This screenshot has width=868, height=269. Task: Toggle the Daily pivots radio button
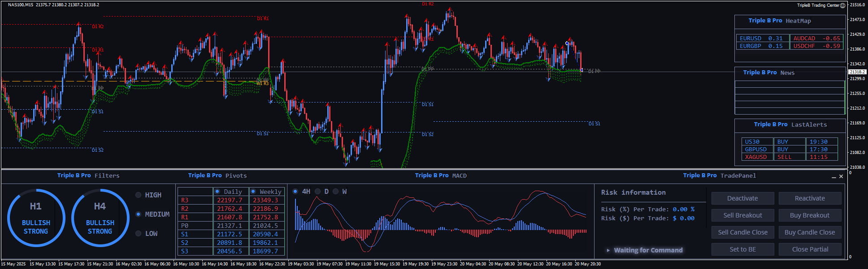pyautogui.click(x=217, y=192)
